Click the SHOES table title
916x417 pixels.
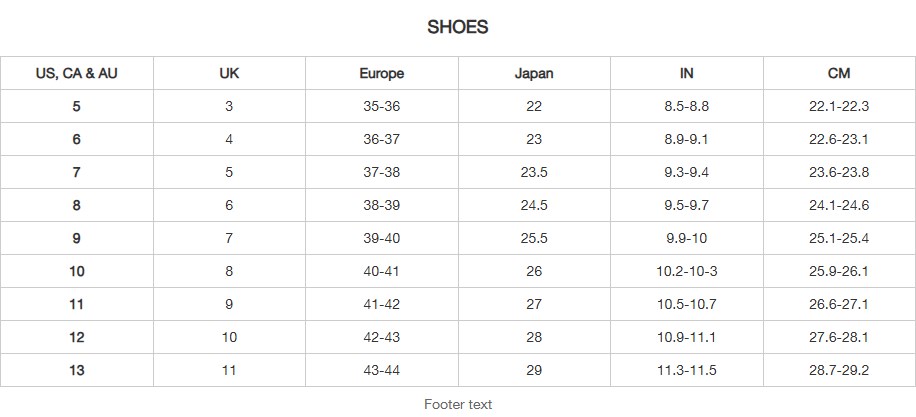[x=458, y=28]
